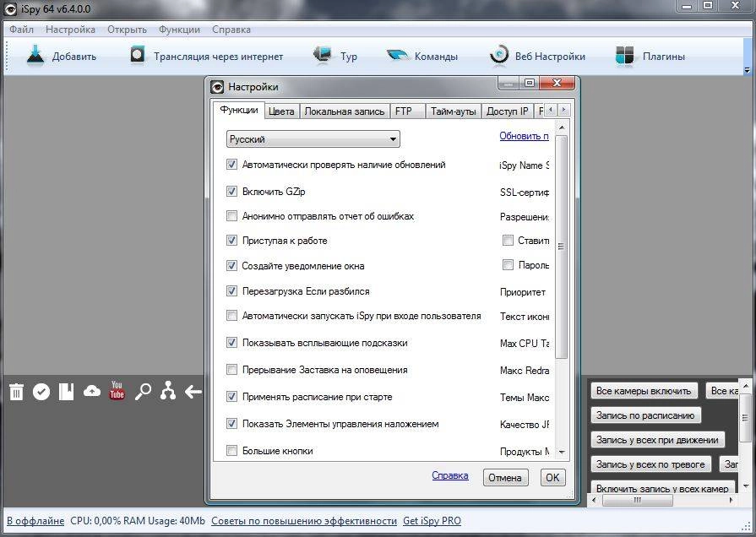756x537 pixels.
Task: Open the Открыть menu
Action: (127, 30)
